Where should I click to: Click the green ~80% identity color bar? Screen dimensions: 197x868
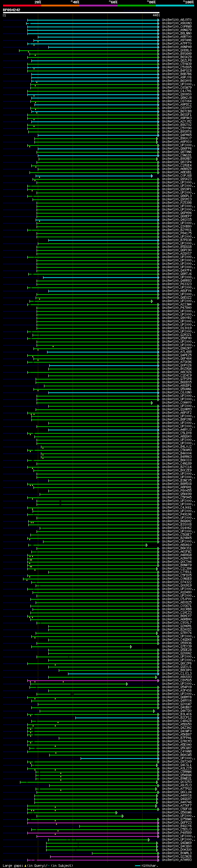point(137,6)
